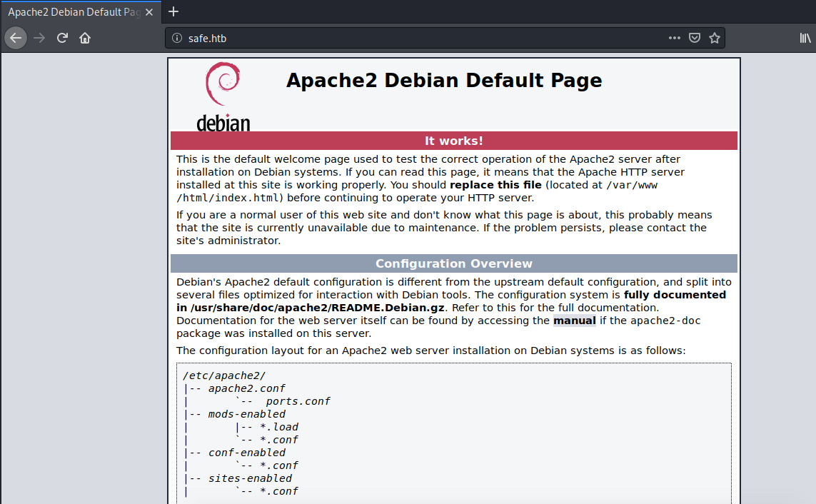Open the highlighted manual link
816x504 pixels.
[x=574, y=321]
